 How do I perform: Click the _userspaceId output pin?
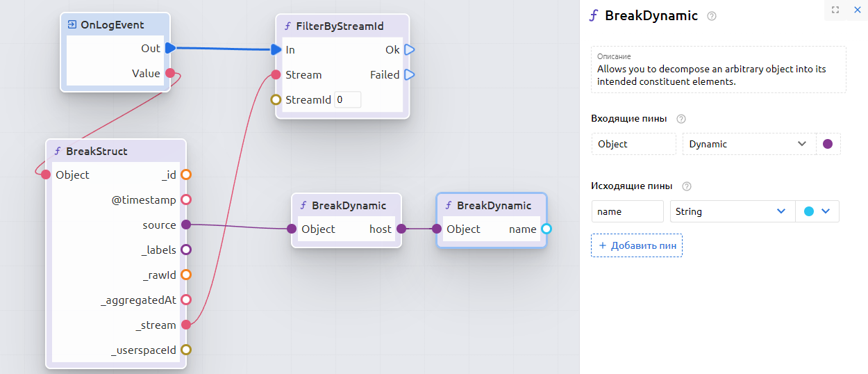[185, 350]
